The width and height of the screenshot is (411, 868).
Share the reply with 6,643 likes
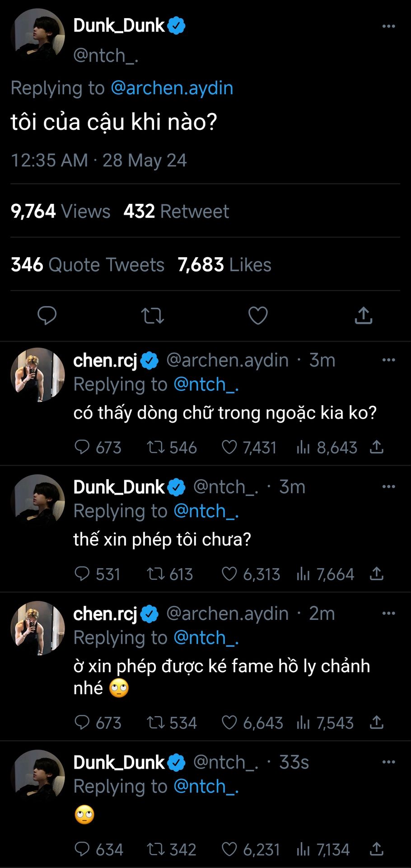pos(377,723)
